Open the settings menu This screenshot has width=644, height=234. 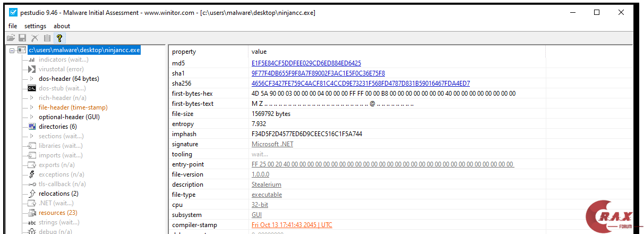tap(36, 26)
